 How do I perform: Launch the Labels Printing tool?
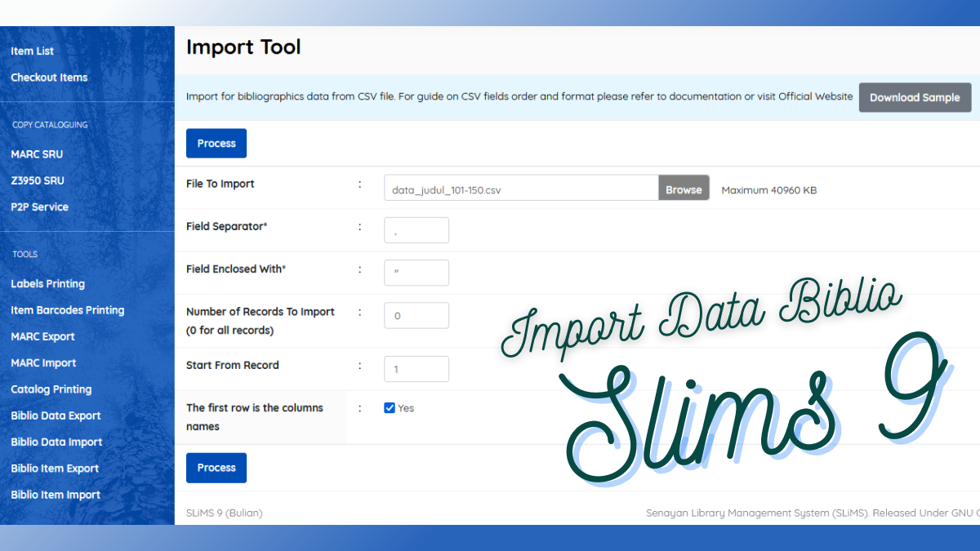coord(47,283)
